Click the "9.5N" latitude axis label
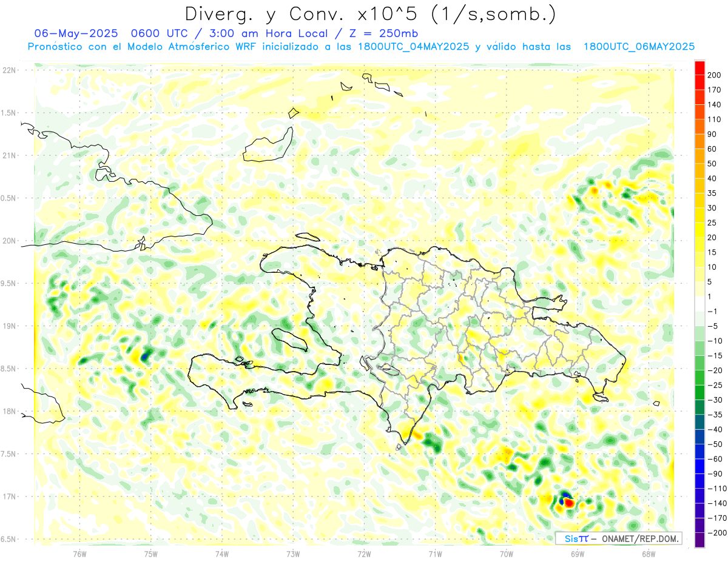 coord(9,283)
